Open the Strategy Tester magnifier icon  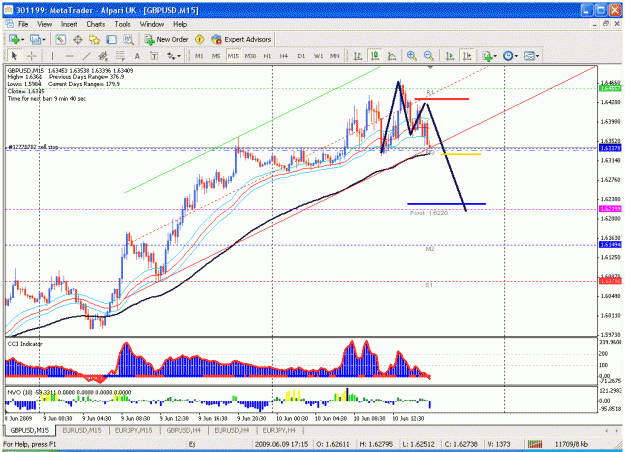pyautogui.click(x=128, y=39)
